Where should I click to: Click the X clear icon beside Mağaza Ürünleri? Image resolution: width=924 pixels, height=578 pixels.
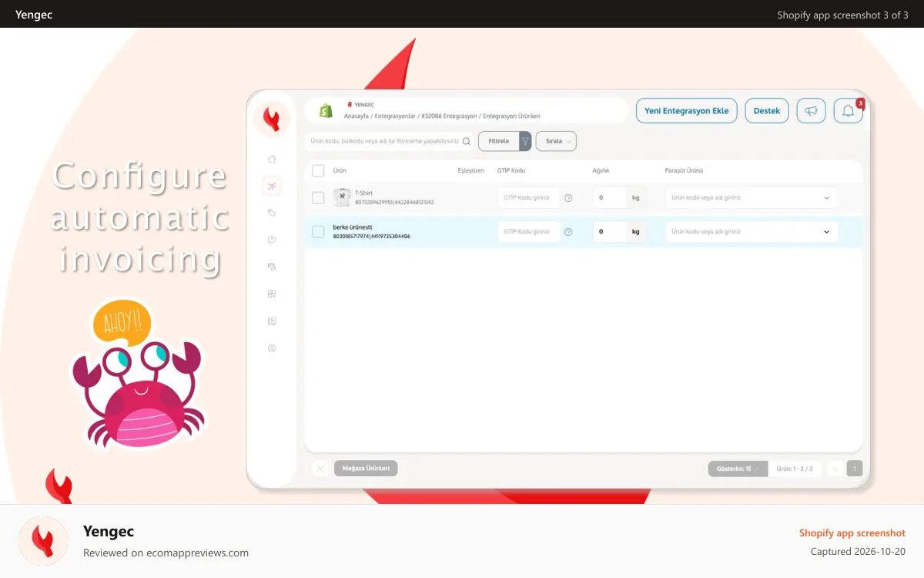320,468
